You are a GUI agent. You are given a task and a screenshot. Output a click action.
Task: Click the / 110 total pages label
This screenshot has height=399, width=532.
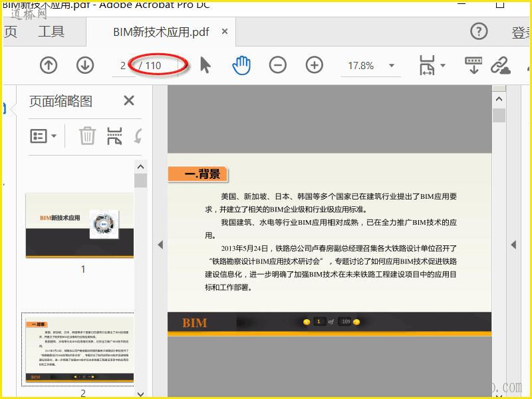click(x=150, y=65)
